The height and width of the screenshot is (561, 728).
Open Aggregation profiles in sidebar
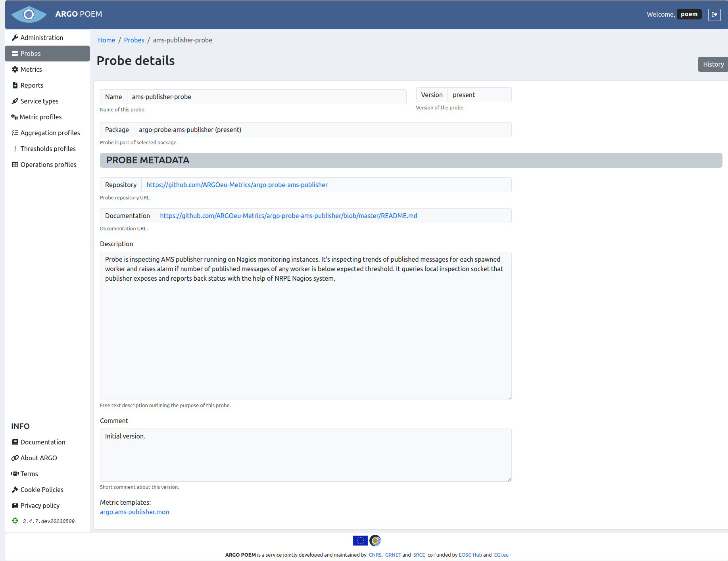coord(50,133)
